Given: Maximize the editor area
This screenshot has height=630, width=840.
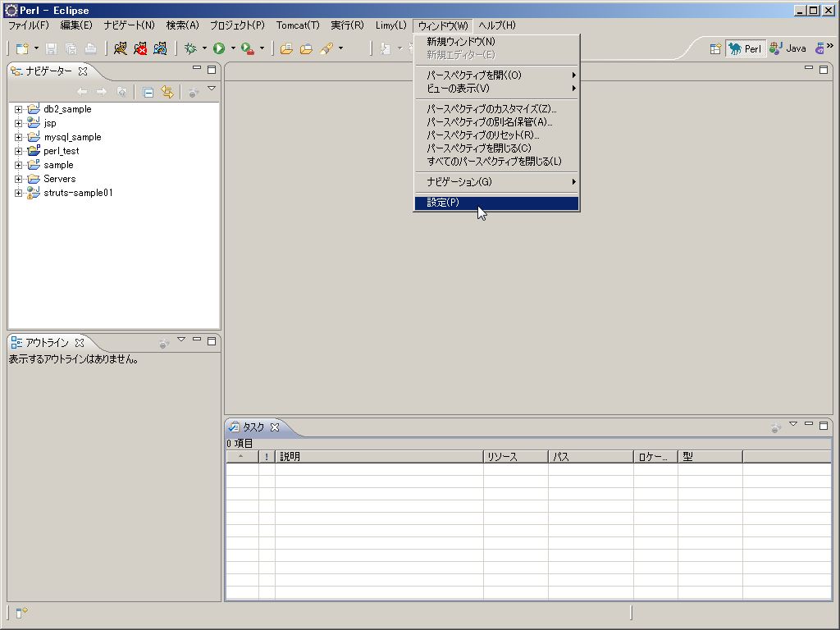Looking at the screenshot, I should [x=824, y=69].
